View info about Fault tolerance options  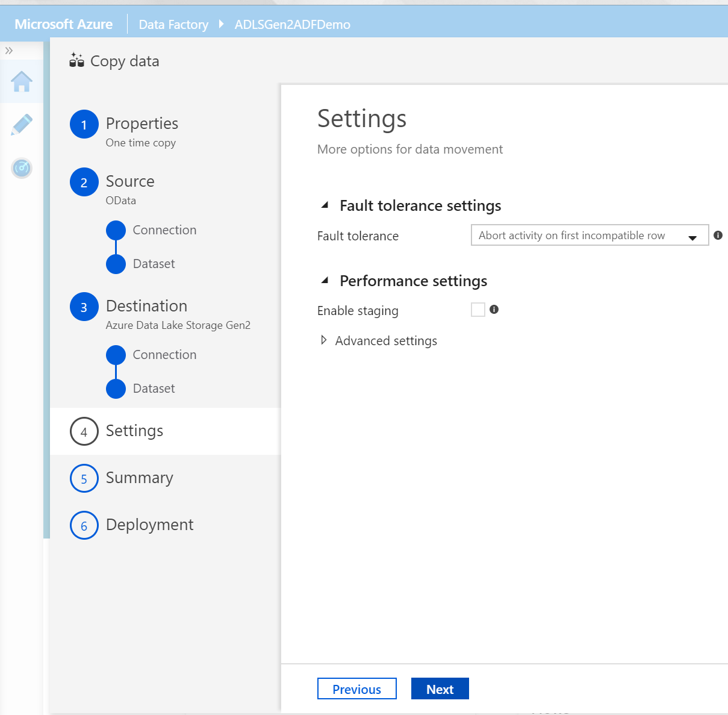pyautogui.click(x=718, y=235)
